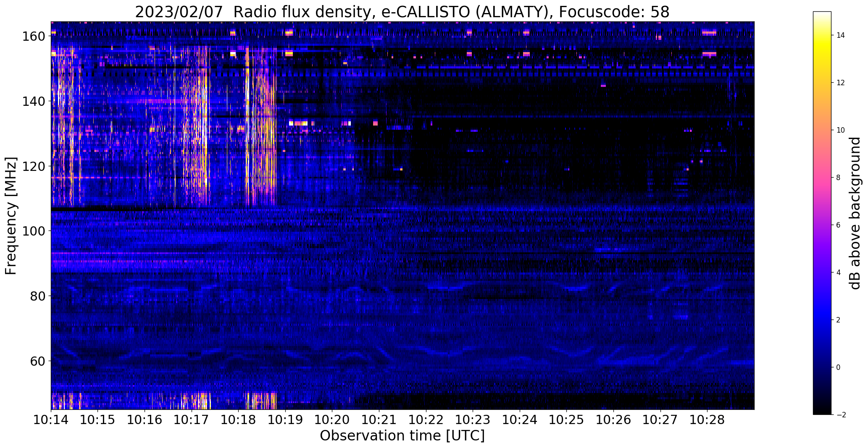Click the 10:16 time tick label
This screenshot has height=448, width=868.
pyautogui.click(x=145, y=420)
